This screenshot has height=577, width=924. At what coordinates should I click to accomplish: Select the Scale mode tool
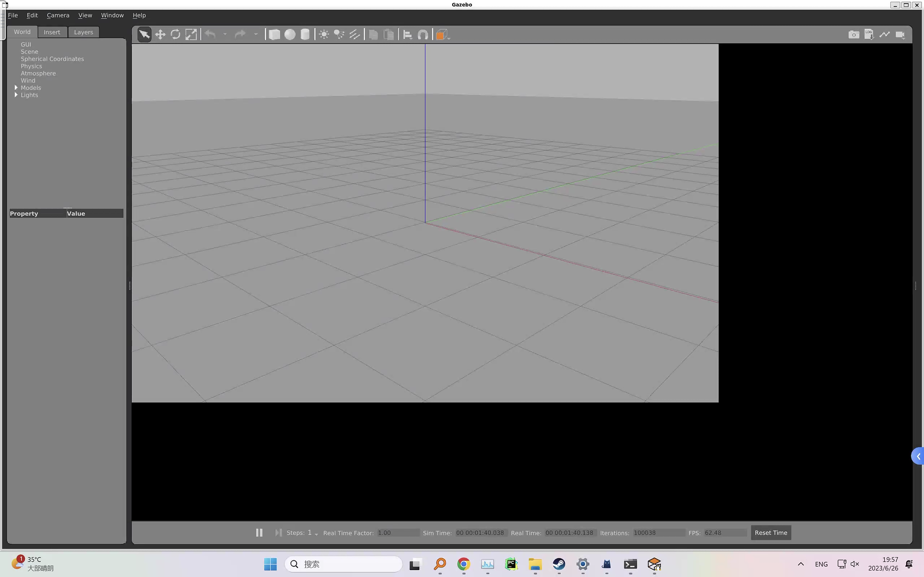click(191, 35)
